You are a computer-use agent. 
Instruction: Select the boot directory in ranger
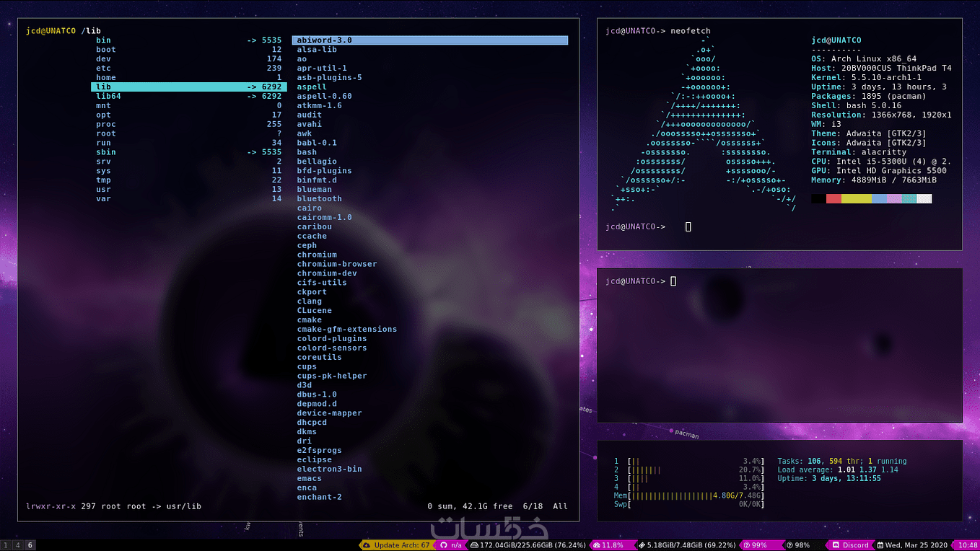(188, 50)
